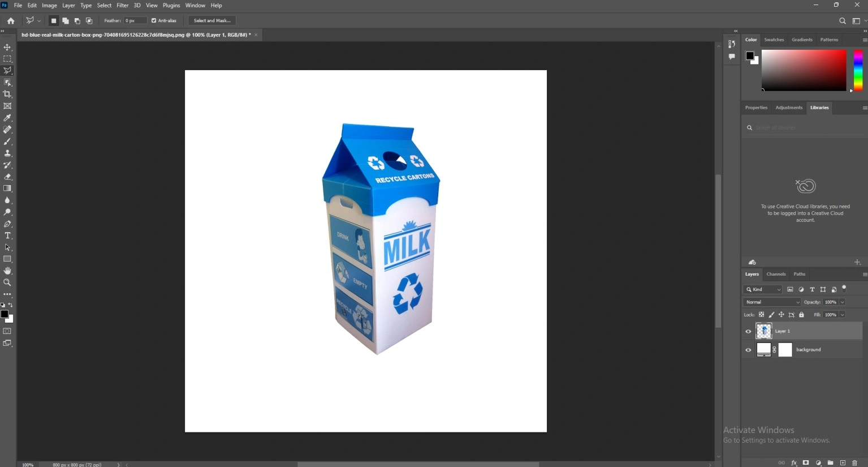The height and width of the screenshot is (467, 868).
Task: Toggle lock all padlock icon
Action: [x=801, y=315]
